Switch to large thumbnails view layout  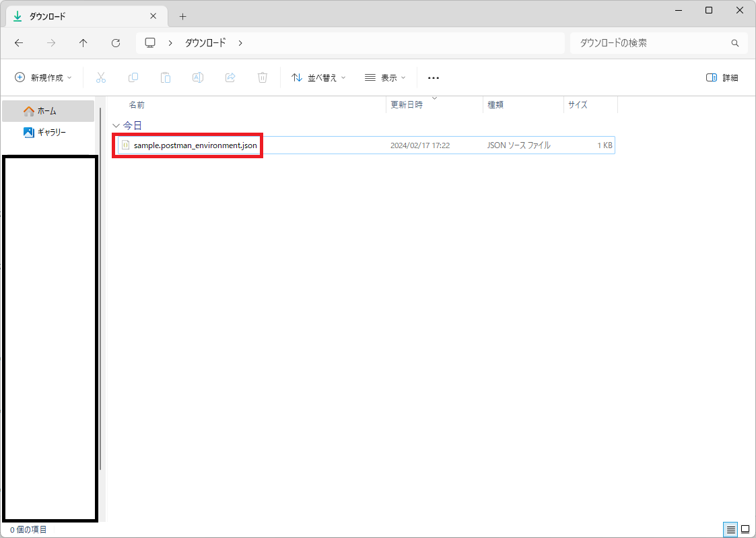point(745,529)
